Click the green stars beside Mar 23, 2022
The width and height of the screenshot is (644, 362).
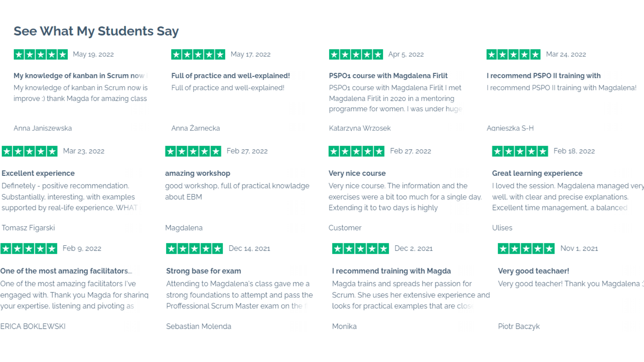pos(30,151)
